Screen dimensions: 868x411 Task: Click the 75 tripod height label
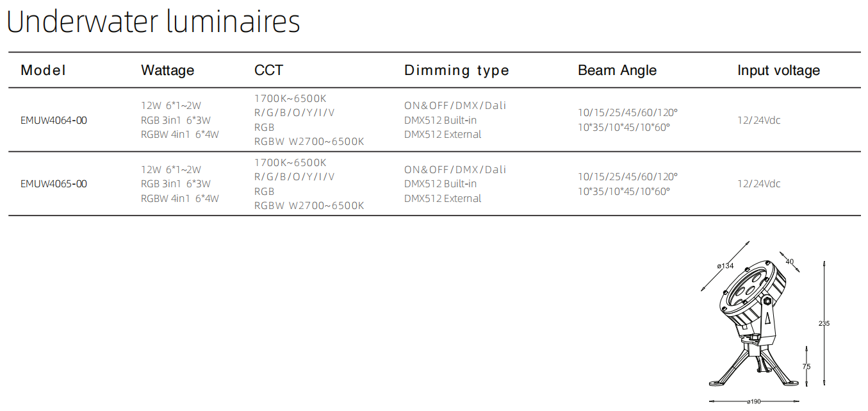point(806,367)
